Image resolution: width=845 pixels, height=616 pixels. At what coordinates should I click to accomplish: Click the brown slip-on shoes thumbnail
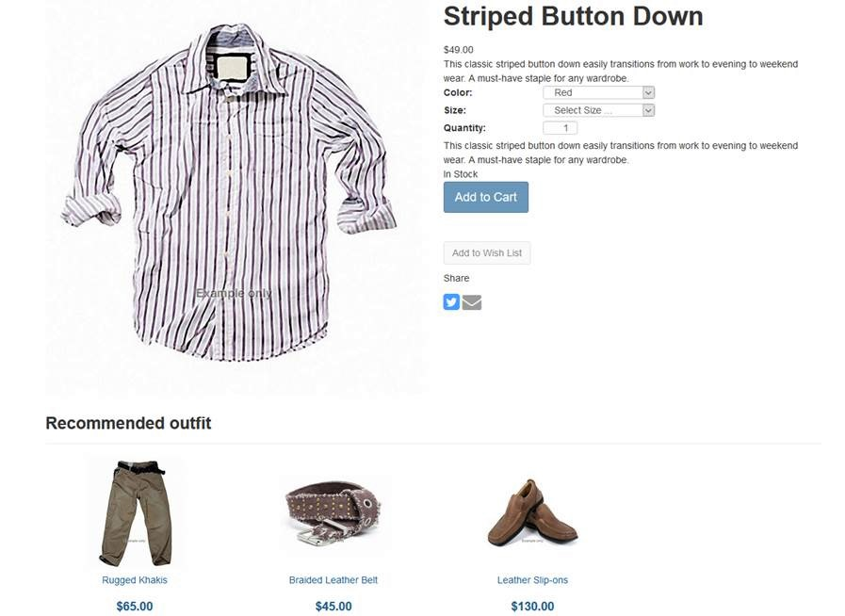coord(531,513)
